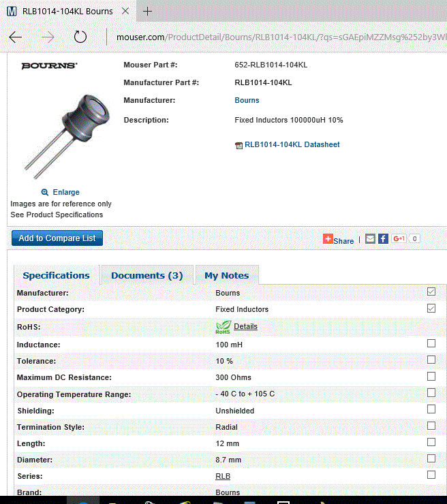
Task: Check the Inductance 100 mH checkbox
Action: tap(431, 343)
